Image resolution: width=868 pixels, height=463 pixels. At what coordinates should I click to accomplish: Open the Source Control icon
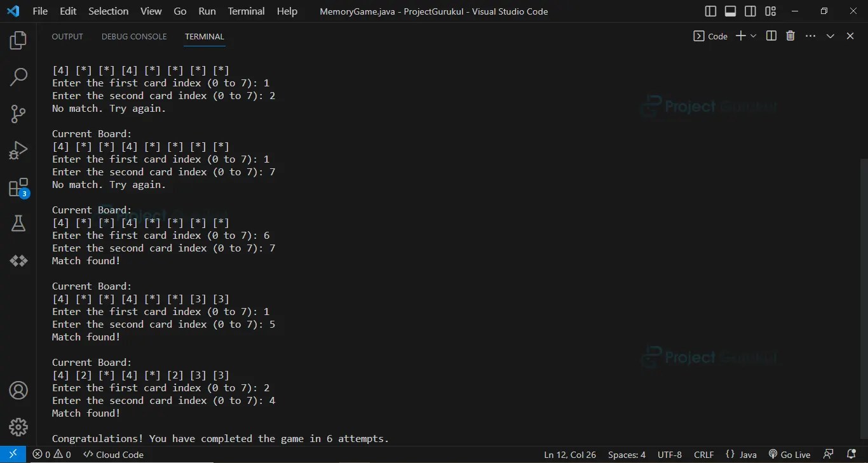[18, 114]
